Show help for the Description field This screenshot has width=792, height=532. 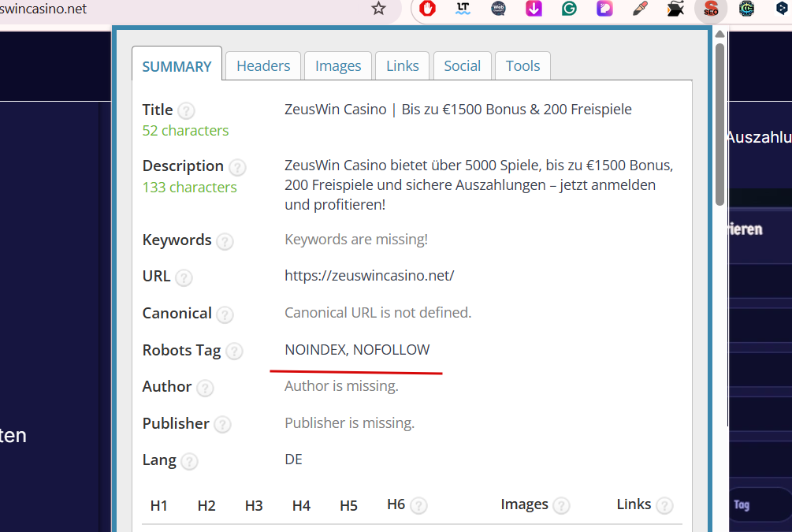tap(237, 167)
